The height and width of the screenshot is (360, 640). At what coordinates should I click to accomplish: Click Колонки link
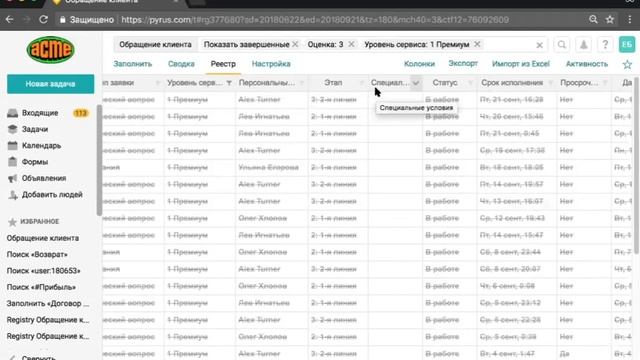point(419,64)
